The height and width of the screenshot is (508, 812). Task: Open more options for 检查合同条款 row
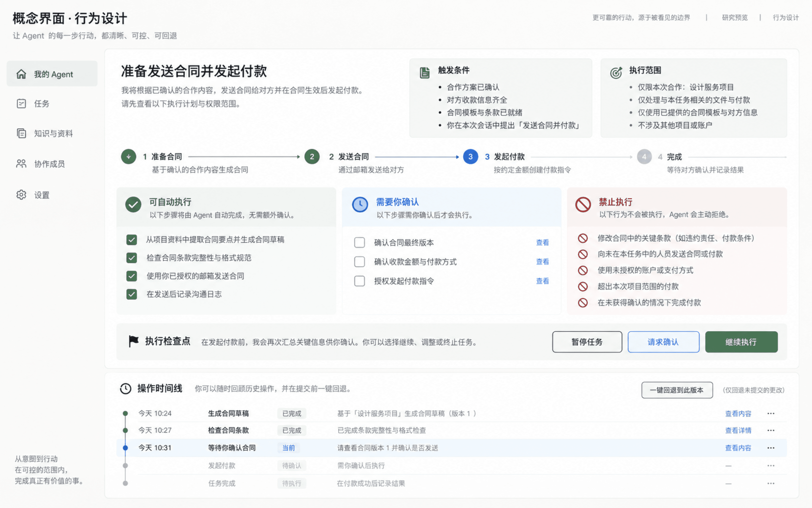click(771, 430)
